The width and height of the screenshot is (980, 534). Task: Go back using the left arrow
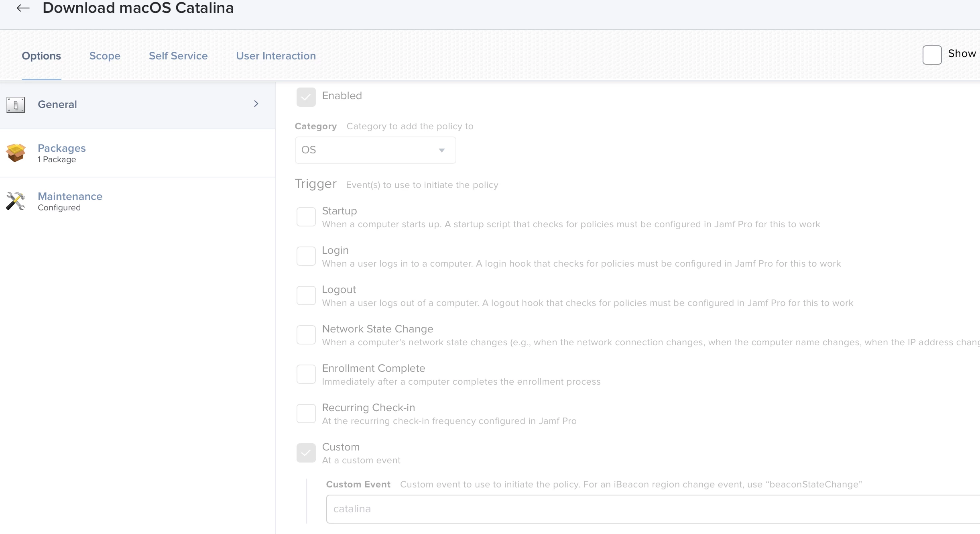coord(23,8)
